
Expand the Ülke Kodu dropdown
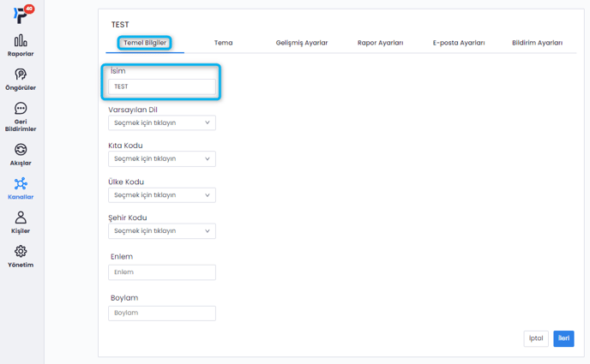pyautogui.click(x=162, y=194)
